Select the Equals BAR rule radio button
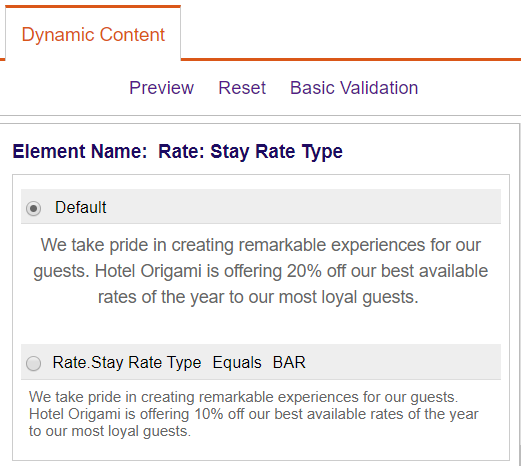Image resolution: width=521 pixels, height=466 pixels. (x=34, y=363)
